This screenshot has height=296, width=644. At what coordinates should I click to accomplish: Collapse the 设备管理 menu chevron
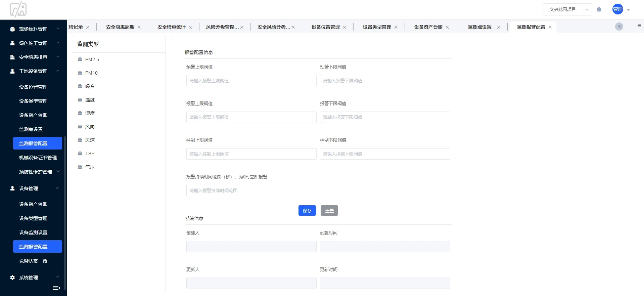click(x=58, y=188)
